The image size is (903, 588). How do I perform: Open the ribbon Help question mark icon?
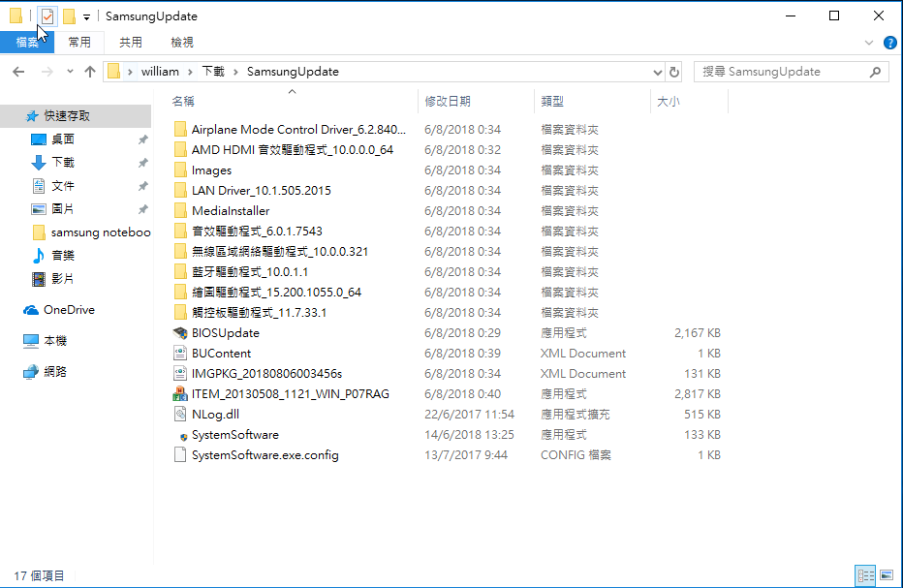(x=888, y=43)
